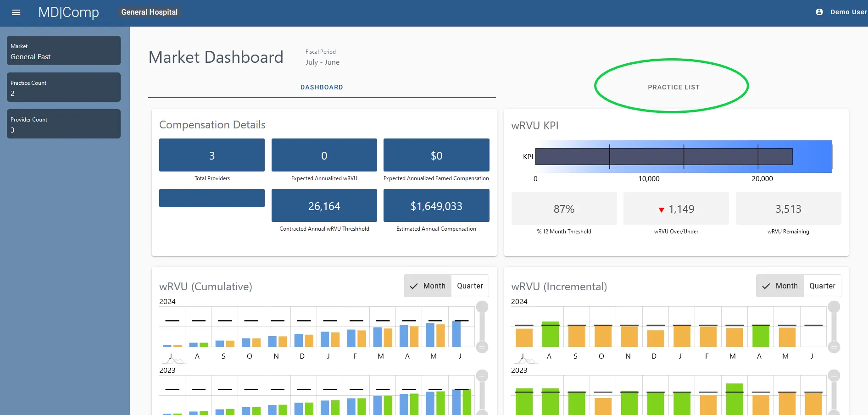Switch wRVU Incremental chart to Quarter
This screenshot has height=415, width=868.
[822, 286]
